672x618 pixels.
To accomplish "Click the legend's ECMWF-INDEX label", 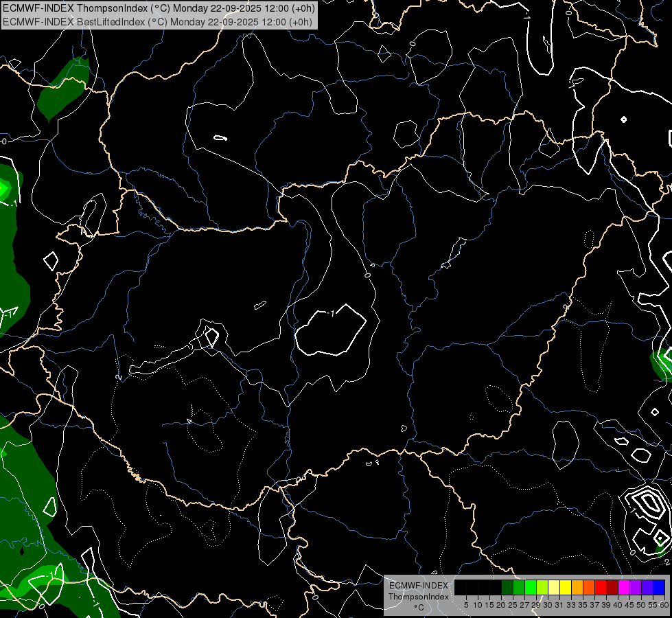I will click(418, 586).
